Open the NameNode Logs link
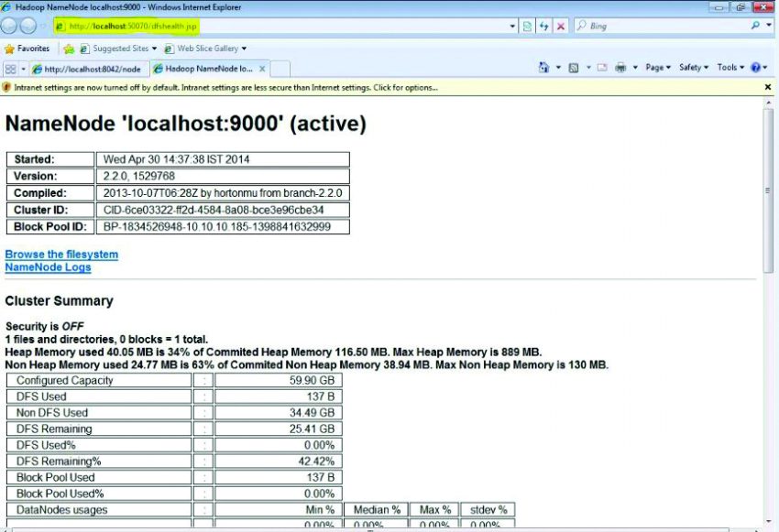This screenshot has width=779, height=532. click(x=48, y=266)
